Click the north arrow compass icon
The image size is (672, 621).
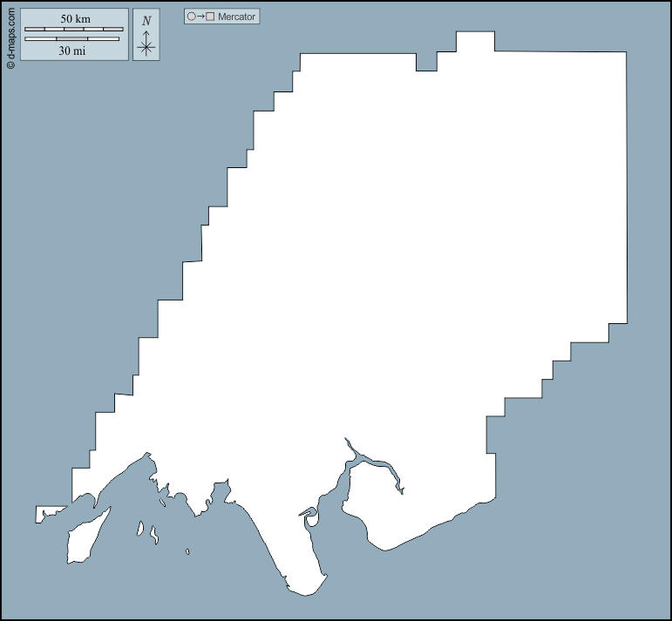146,47
